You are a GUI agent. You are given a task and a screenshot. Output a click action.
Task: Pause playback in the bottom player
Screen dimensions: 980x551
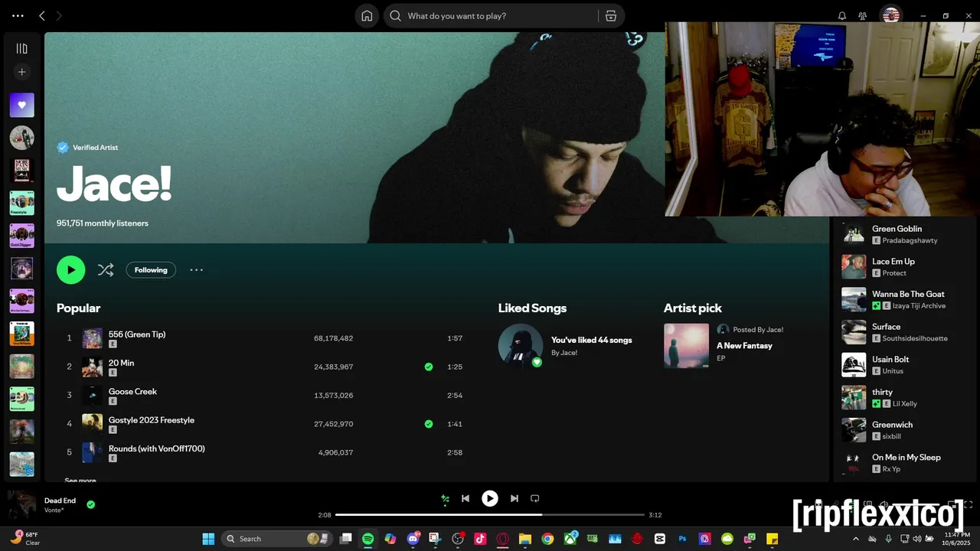tap(490, 498)
